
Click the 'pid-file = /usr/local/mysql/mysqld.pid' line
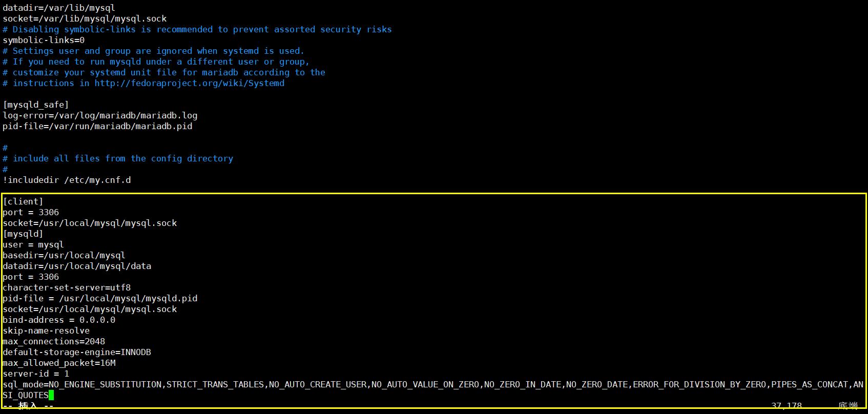[x=100, y=298]
